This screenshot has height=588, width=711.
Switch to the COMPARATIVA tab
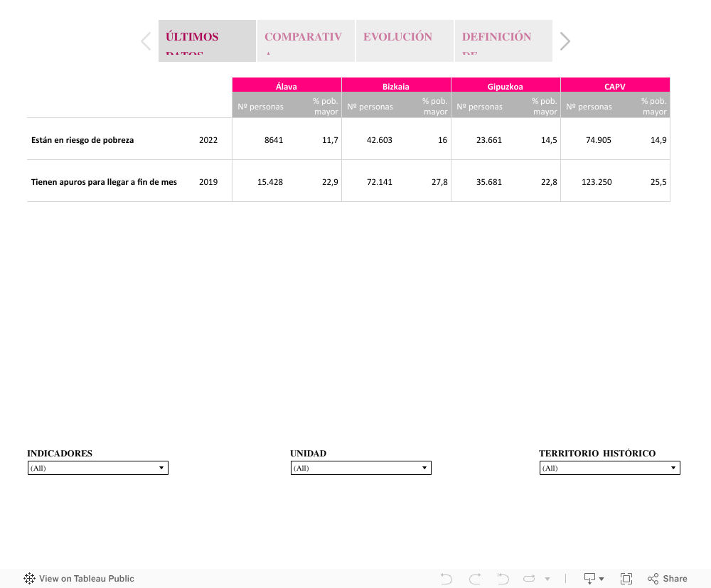click(x=306, y=41)
